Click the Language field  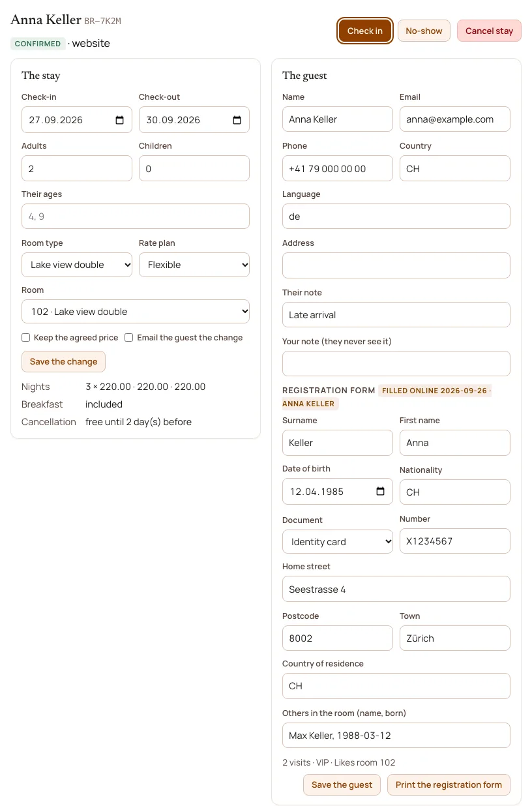[396, 216]
